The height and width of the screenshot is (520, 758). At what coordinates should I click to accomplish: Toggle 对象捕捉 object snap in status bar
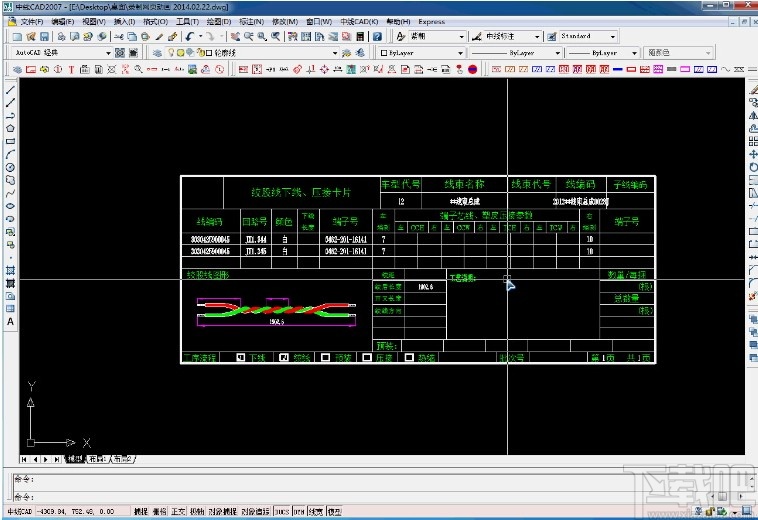(x=223, y=511)
